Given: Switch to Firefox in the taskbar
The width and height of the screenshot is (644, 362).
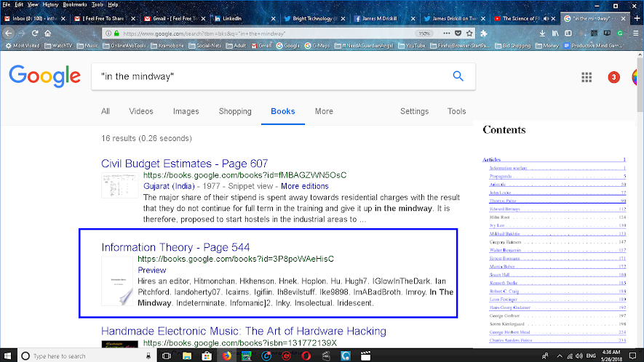Looking at the screenshot, I should tap(227, 356).
